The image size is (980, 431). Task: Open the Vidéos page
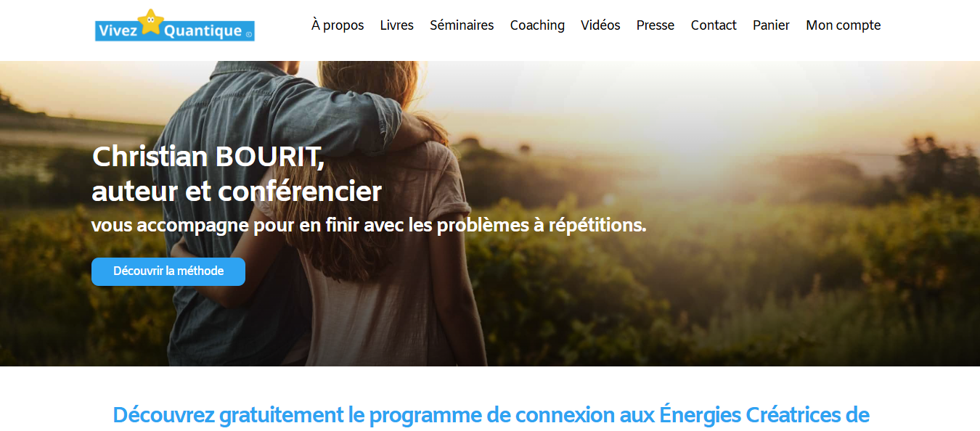(600, 25)
